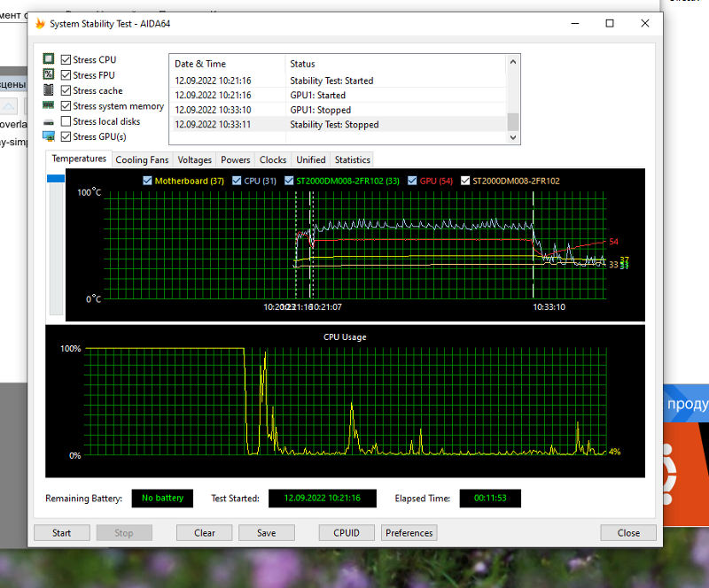Click the monitor icon beside Stress GPU(s)

(x=50, y=136)
